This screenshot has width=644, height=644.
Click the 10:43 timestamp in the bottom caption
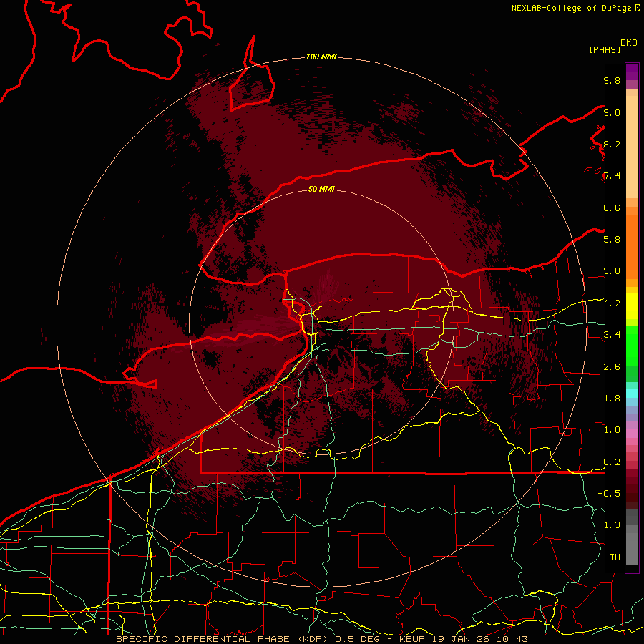(x=512, y=639)
